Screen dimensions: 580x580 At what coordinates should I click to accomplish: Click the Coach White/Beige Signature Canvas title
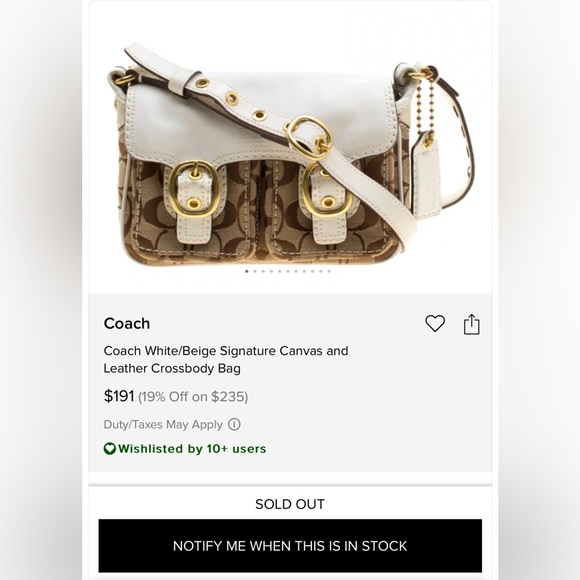click(226, 359)
